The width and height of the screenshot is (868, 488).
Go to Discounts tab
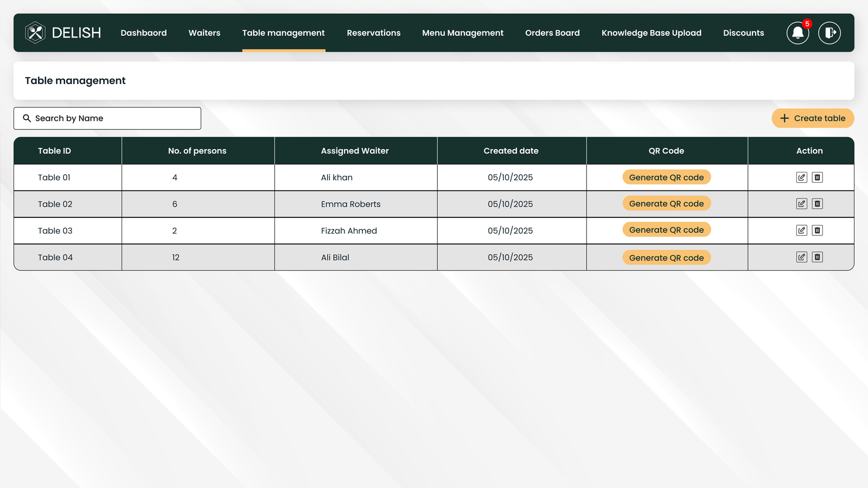743,33
